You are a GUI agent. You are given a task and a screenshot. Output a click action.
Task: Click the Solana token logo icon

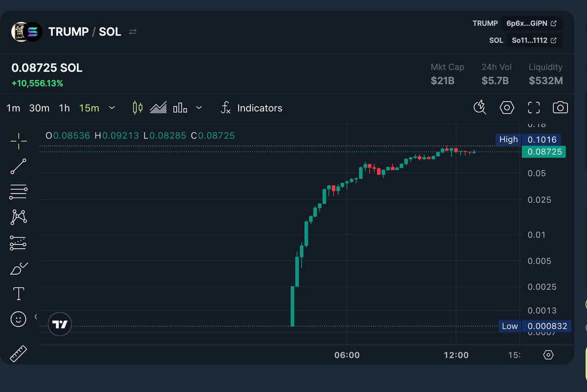click(33, 32)
